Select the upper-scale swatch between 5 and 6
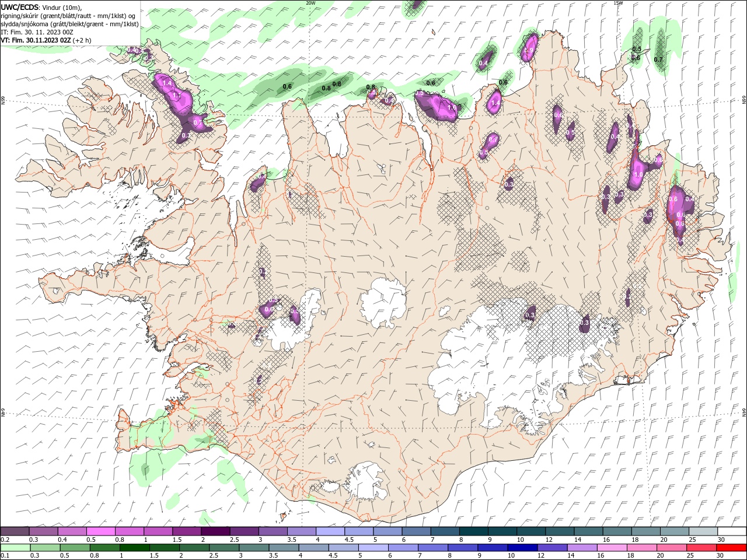 click(x=388, y=531)
